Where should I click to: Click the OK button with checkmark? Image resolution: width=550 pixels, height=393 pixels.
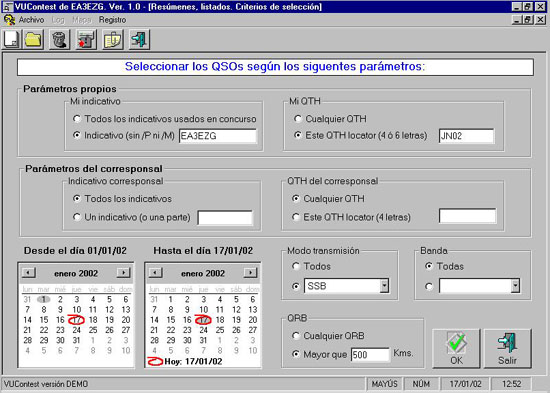[x=456, y=348]
